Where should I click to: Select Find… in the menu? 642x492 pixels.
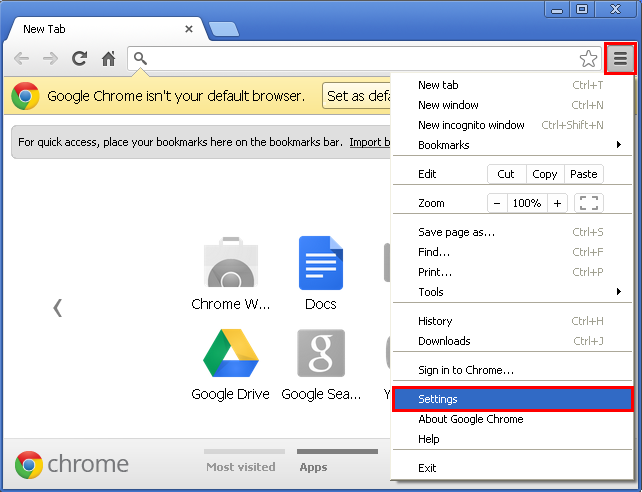tap(512, 252)
